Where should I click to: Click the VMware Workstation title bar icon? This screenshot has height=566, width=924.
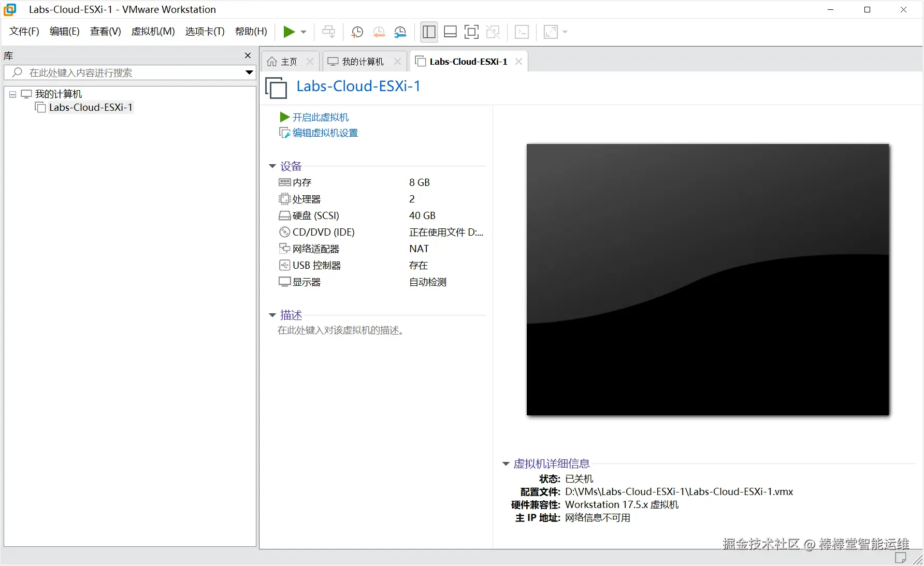click(10, 9)
